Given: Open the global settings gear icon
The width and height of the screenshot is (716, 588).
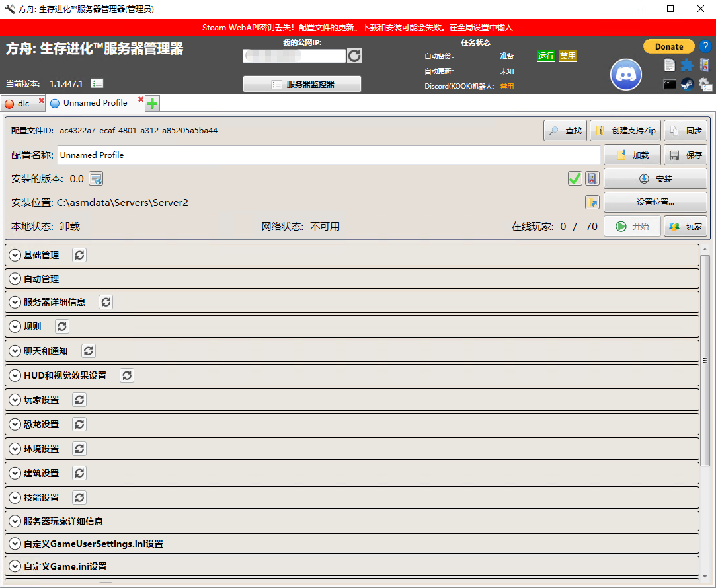Looking at the screenshot, I should [x=705, y=84].
